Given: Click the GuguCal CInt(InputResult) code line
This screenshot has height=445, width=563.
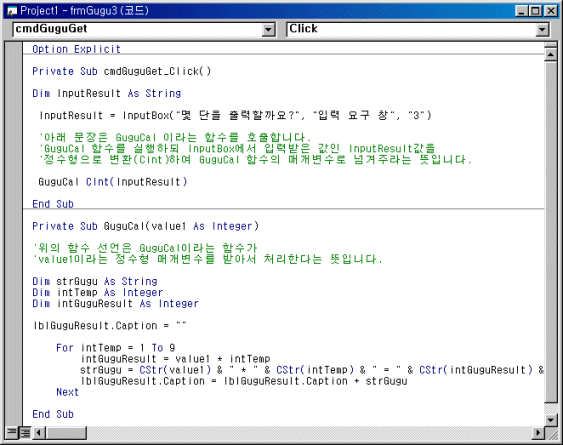Looking at the screenshot, I should [x=113, y=182].
